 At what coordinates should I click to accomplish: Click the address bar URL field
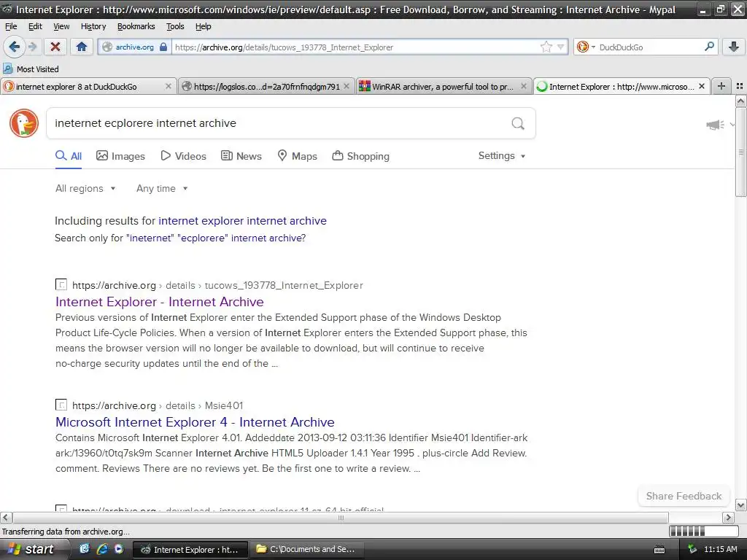[355, 47]
